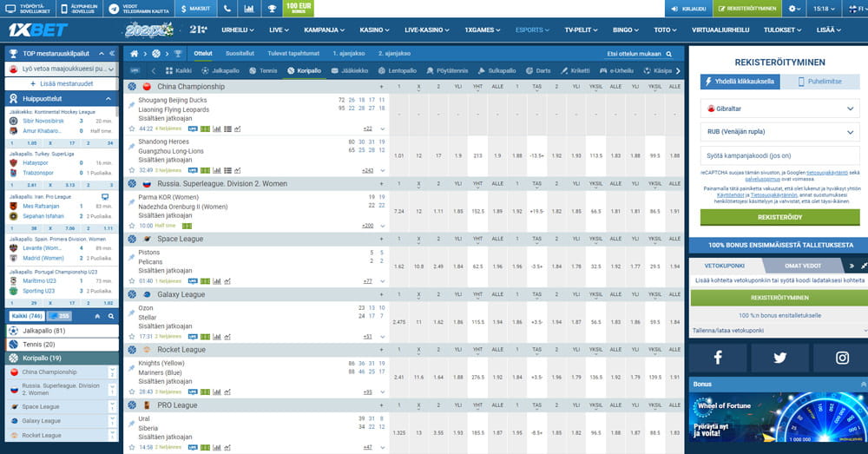Open the Live menu
The width and height of the screenshot is (868, 454).
[279, 30]
